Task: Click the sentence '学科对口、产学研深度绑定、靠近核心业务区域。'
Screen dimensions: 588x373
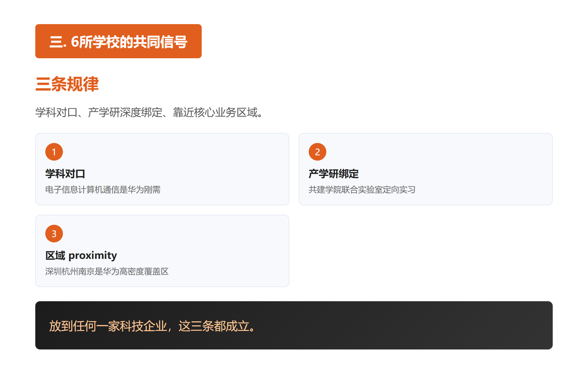Action: 149,112
